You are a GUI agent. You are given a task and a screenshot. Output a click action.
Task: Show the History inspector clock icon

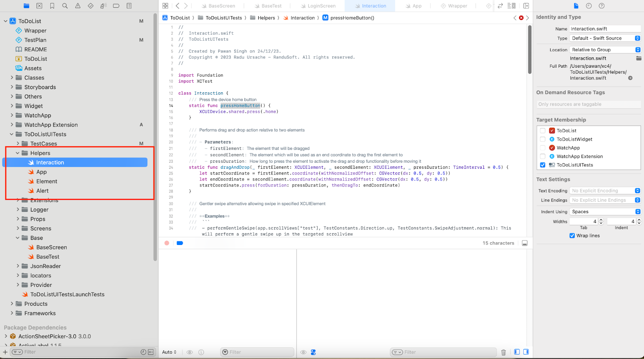coord(589,6)
